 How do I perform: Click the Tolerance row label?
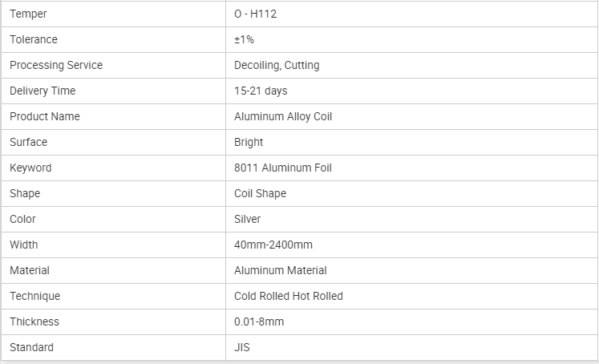(x=34, y=39)
